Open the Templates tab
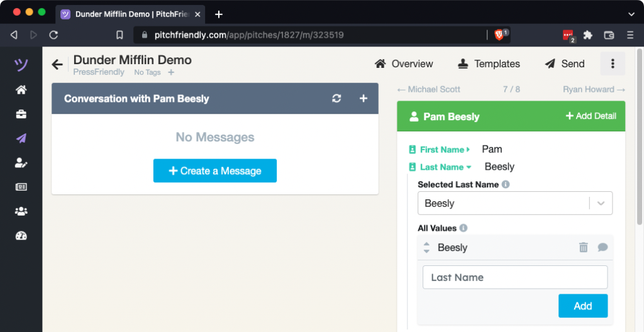The image size is (644, 332). coord(489,64)
